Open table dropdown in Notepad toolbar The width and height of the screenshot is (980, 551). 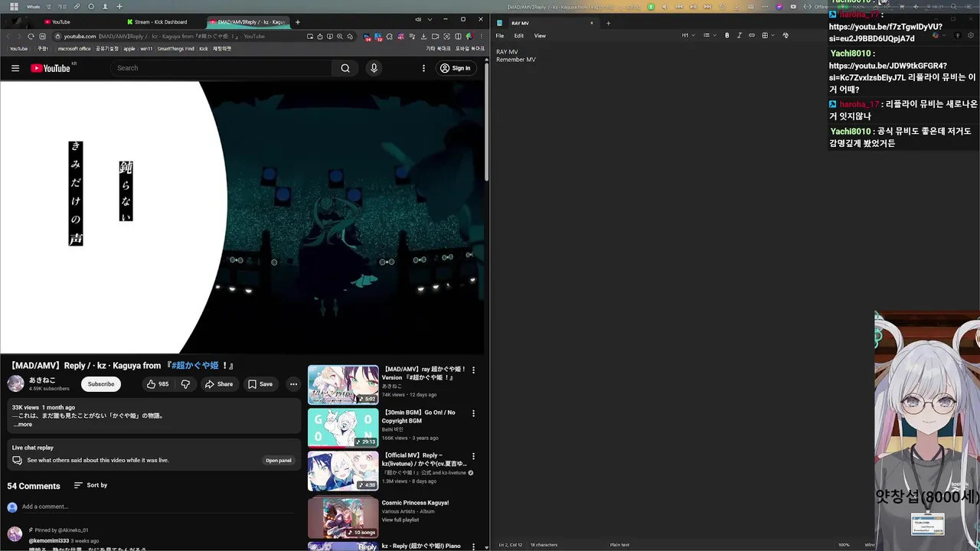coord(767,35)
